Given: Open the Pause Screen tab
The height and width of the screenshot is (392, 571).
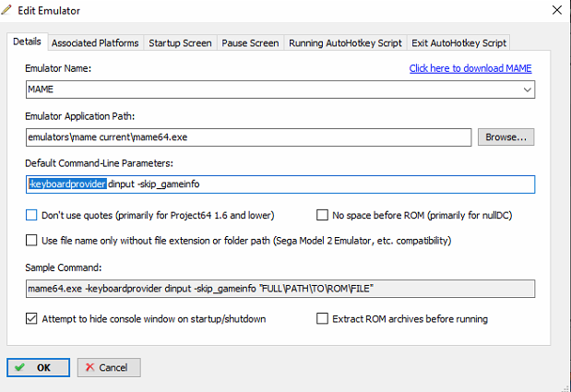Looking at the screenshot, I should pos(250,43).
